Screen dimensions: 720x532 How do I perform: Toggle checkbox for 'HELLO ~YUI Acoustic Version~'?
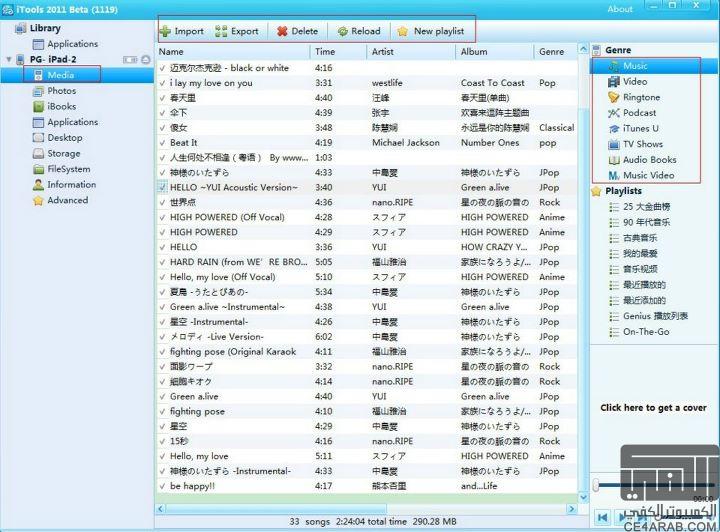pyautogui.click(x=162, y=187)
